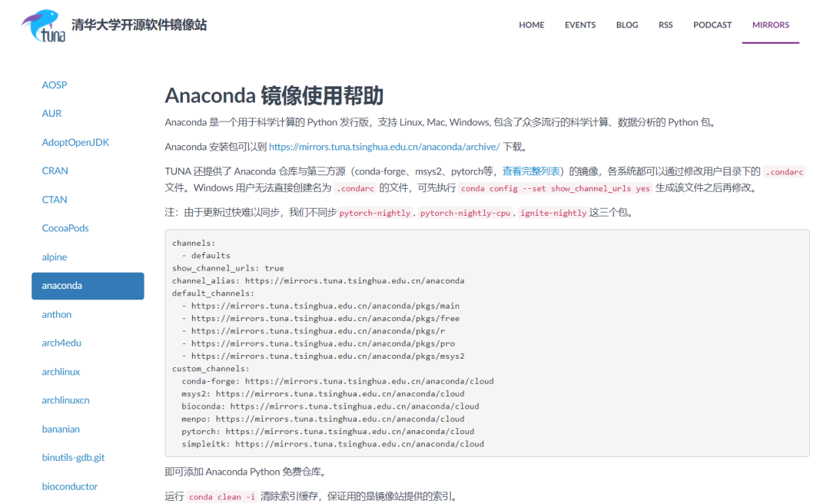
Task: Click the simpleitk custom channel line
Action: (x=333, y=443)
